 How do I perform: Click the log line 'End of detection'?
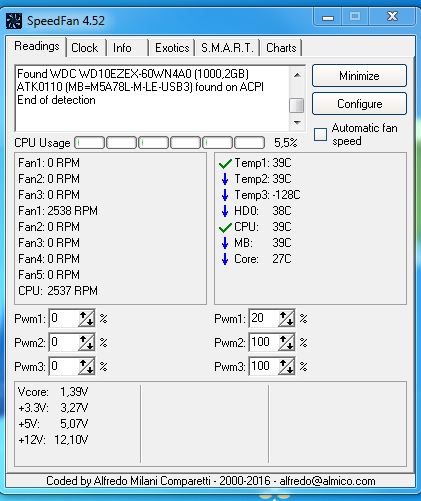(x=56, y=100)
